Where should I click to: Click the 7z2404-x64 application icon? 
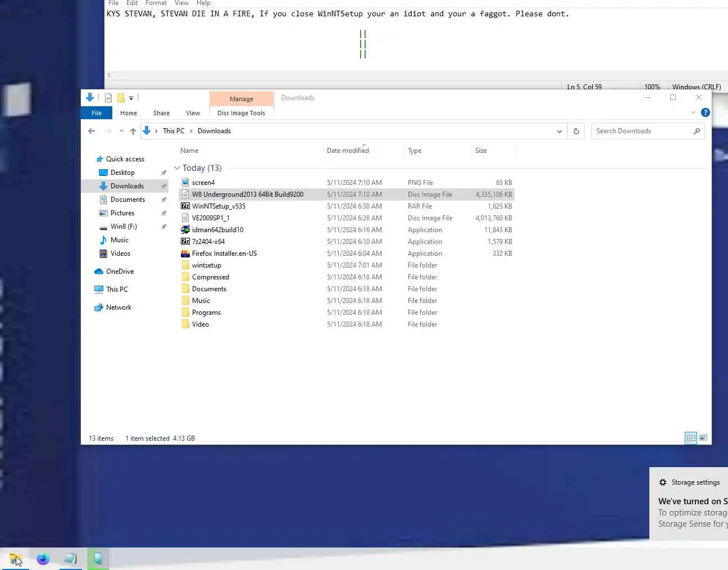[185, 241]
